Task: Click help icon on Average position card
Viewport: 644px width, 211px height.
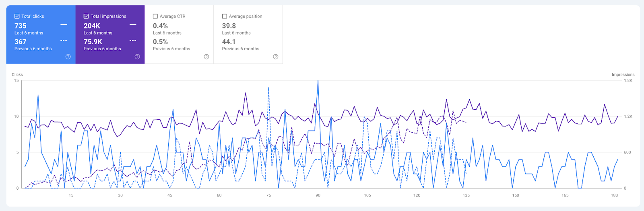Action: click(x=276, y=57)
